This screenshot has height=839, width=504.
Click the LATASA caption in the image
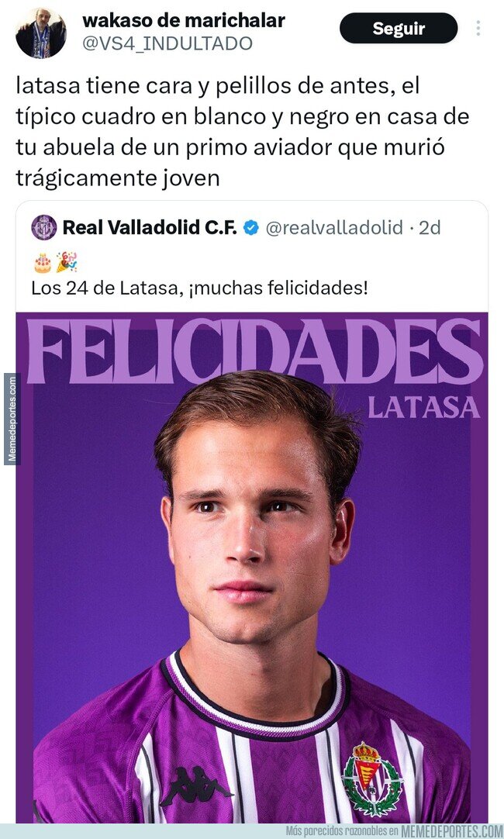(x=423, y=408)
